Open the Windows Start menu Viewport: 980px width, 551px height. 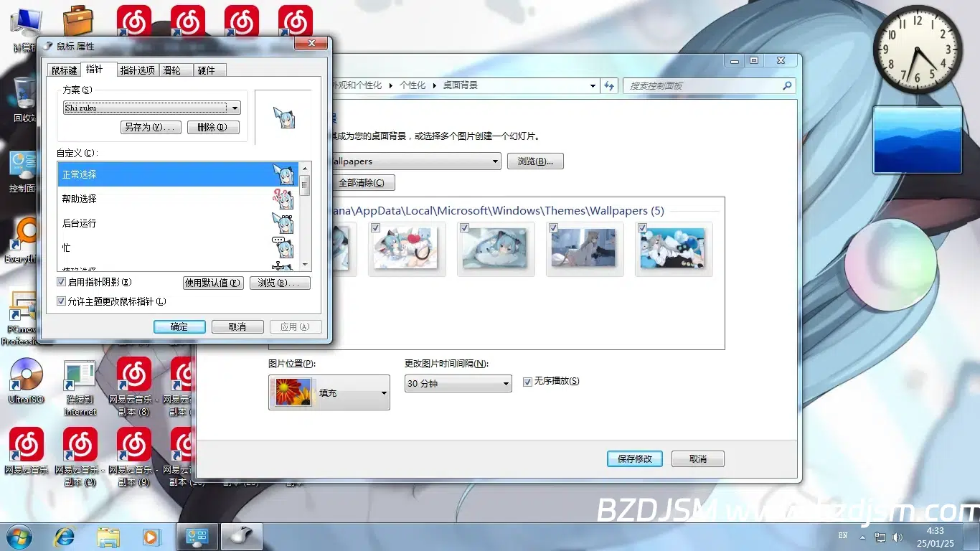pyautogui.click(x=19, y=536)
